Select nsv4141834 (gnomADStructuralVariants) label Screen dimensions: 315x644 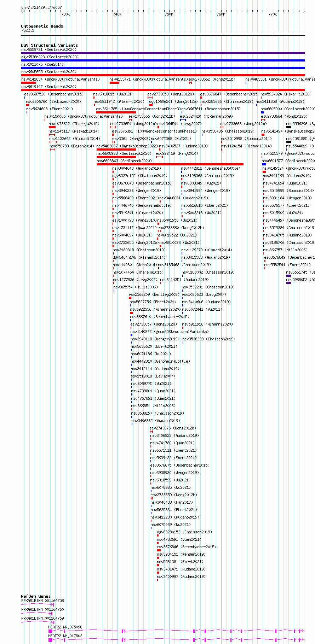click(x=61, y=79)
